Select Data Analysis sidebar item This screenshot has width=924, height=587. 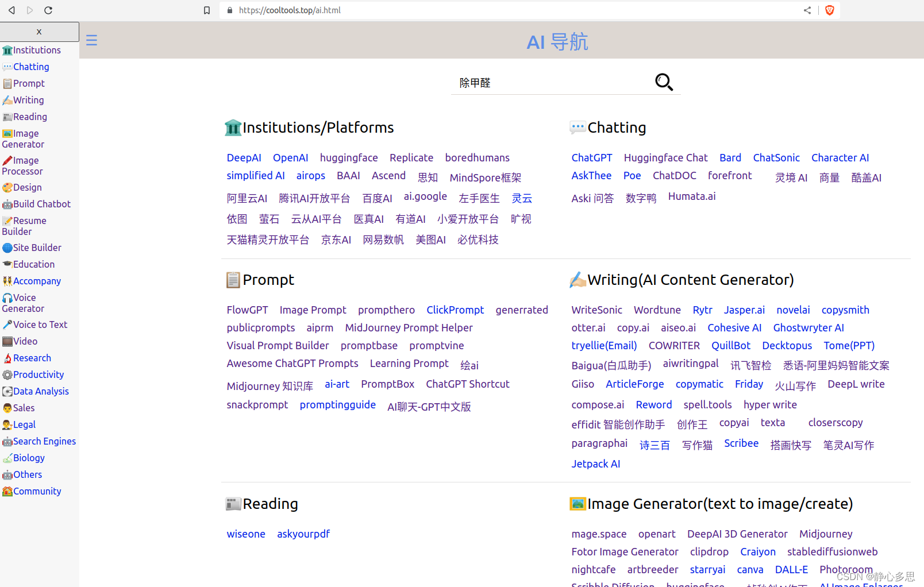(36, 391)
